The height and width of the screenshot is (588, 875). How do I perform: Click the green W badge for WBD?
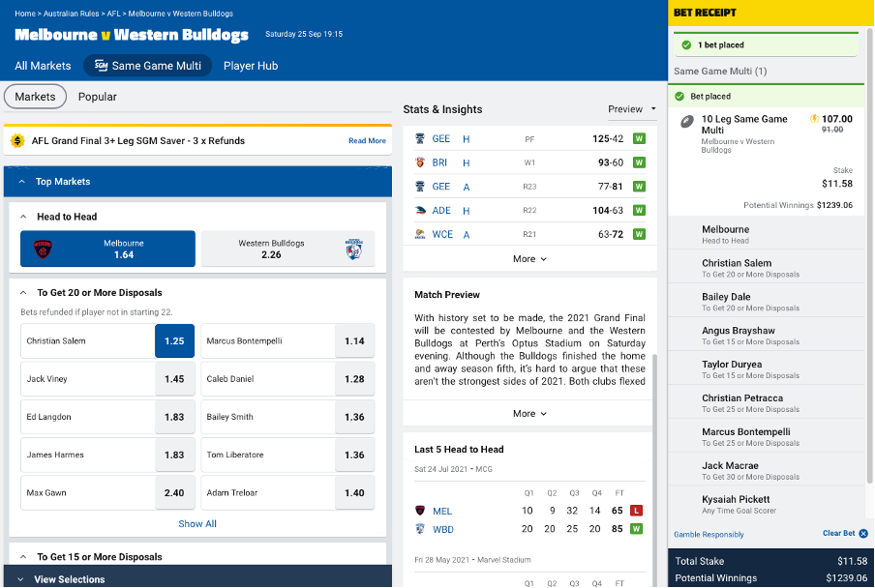(636, 529)
